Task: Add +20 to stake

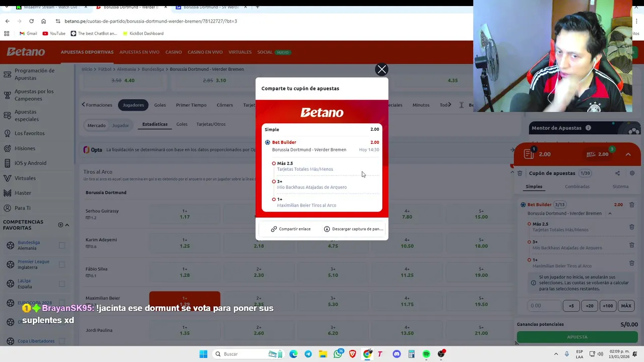Action: [590, 306]
